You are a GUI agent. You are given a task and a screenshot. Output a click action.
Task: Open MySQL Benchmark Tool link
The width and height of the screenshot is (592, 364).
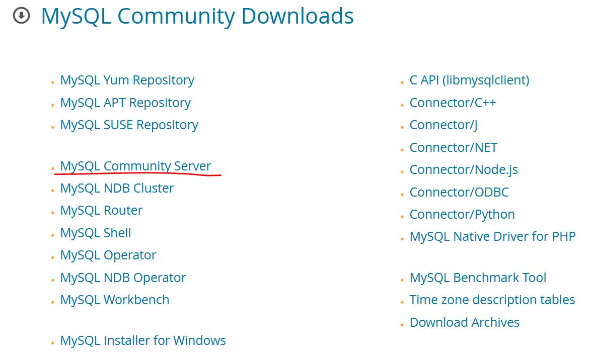(x=478, y=278)
